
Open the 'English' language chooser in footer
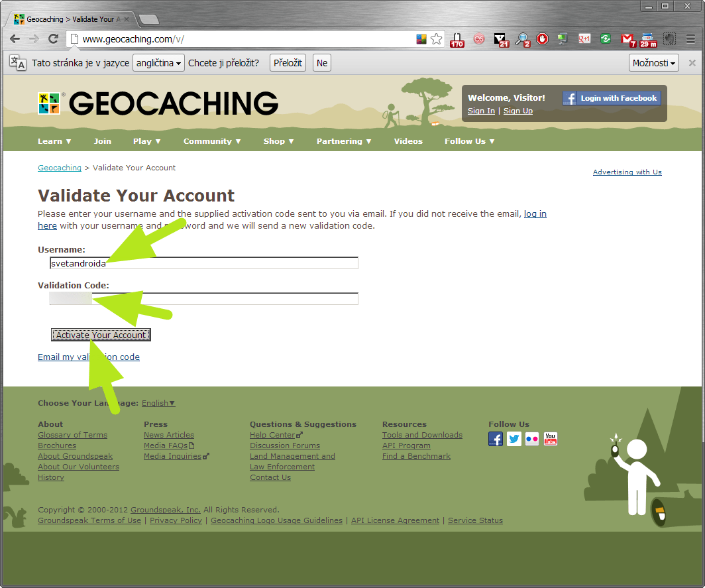coord(158,403)
